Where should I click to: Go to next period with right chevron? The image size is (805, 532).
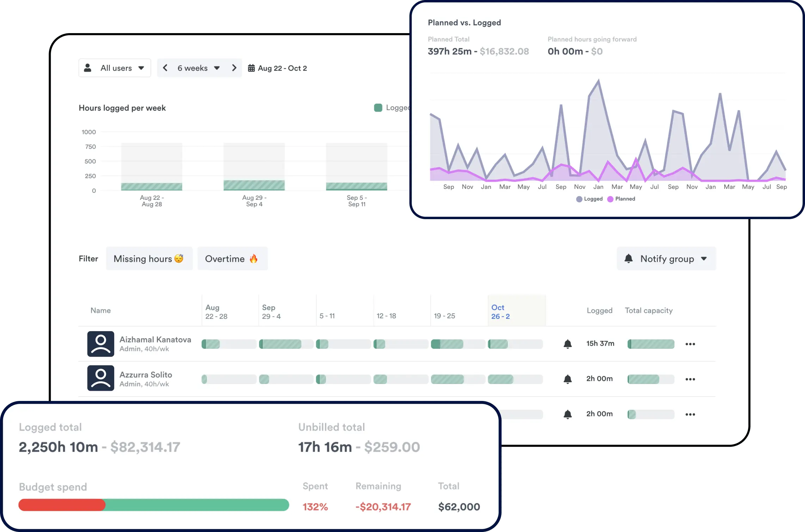coord(234,68)
